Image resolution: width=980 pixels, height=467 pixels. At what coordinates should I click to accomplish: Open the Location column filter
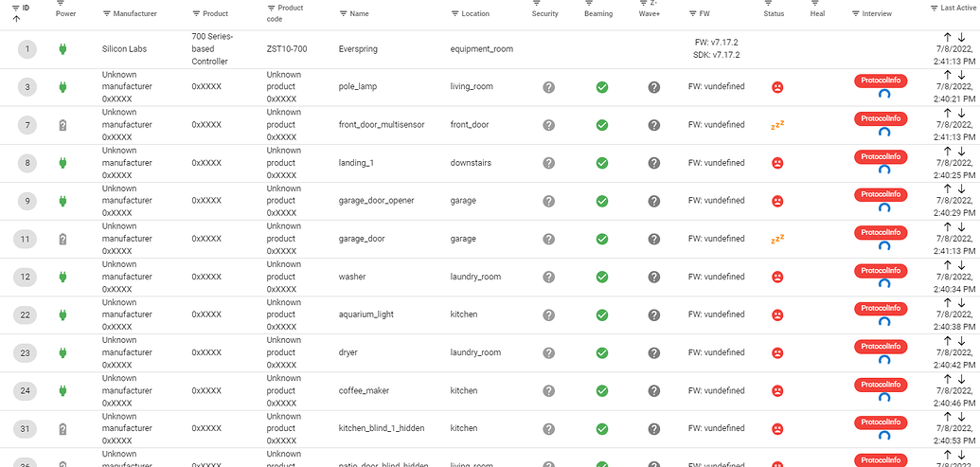(455, 14)
